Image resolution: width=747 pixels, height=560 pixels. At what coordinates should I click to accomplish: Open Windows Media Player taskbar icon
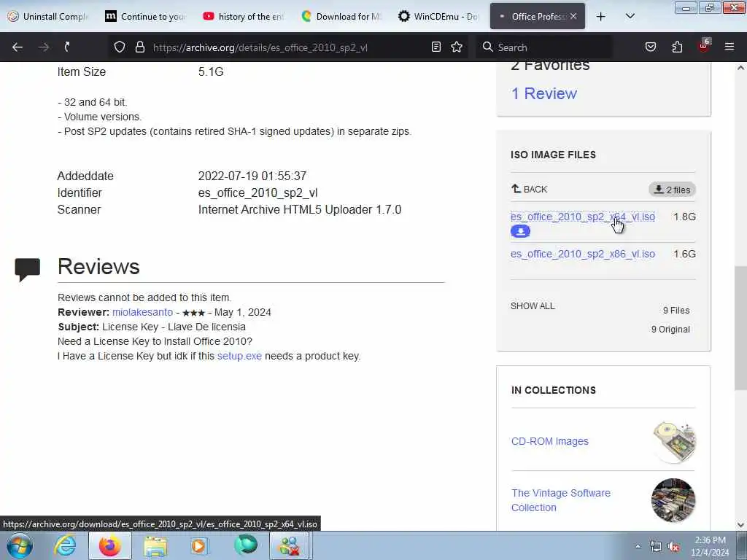pos(200,545)
